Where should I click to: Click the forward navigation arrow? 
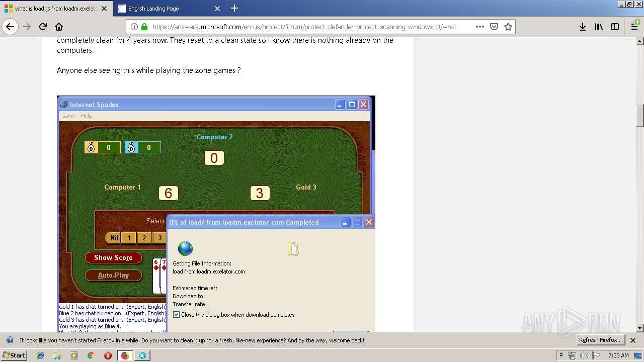pos(27,27)
